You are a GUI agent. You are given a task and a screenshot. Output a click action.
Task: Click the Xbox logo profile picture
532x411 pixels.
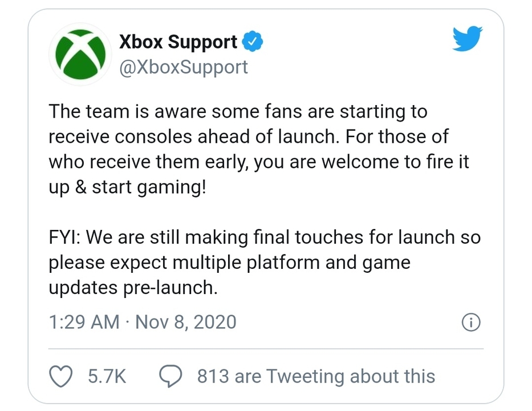tap(81, 54)
